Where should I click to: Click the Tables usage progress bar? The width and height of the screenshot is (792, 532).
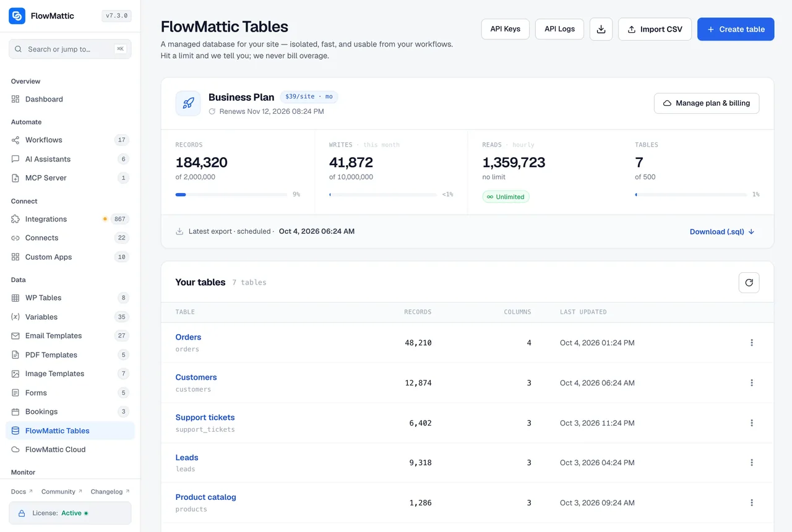click(691, 194)
